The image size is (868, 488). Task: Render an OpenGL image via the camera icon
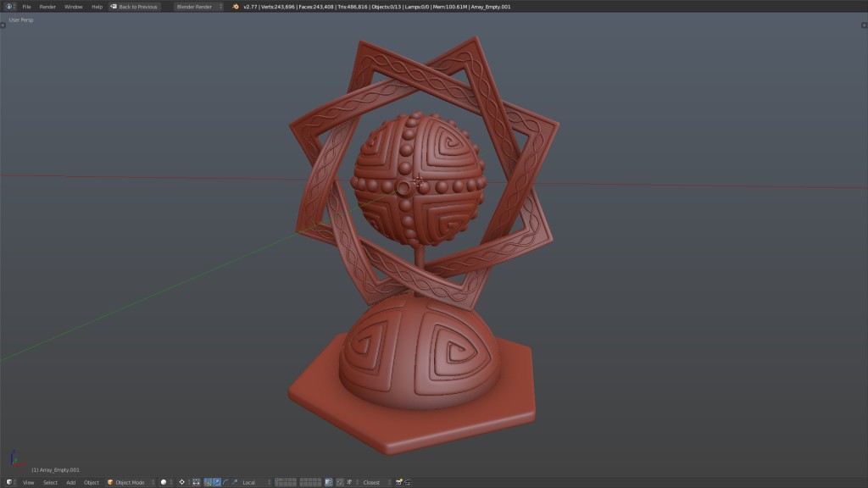click(x=399, y=481)
